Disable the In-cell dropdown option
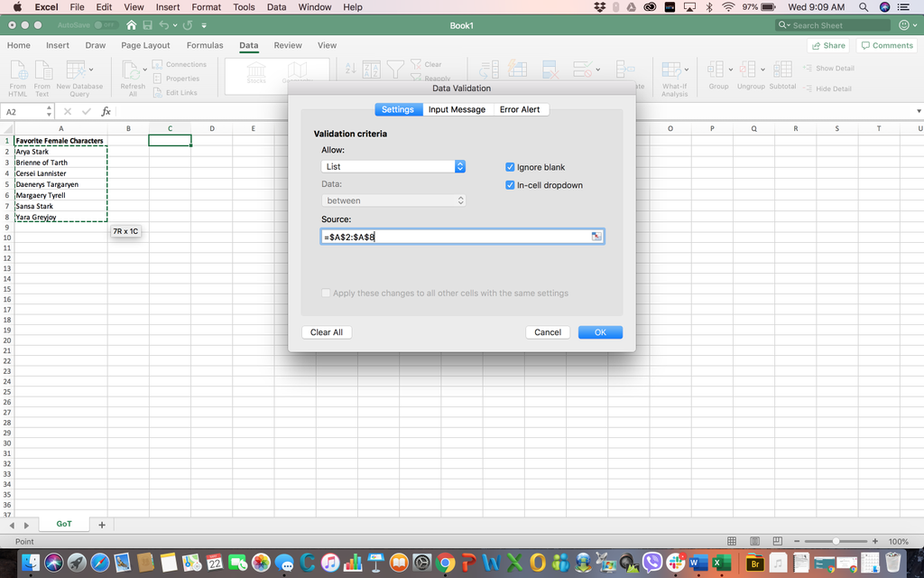Image resolution: width=924 pixels, height=578 pixels. [509, 185]
